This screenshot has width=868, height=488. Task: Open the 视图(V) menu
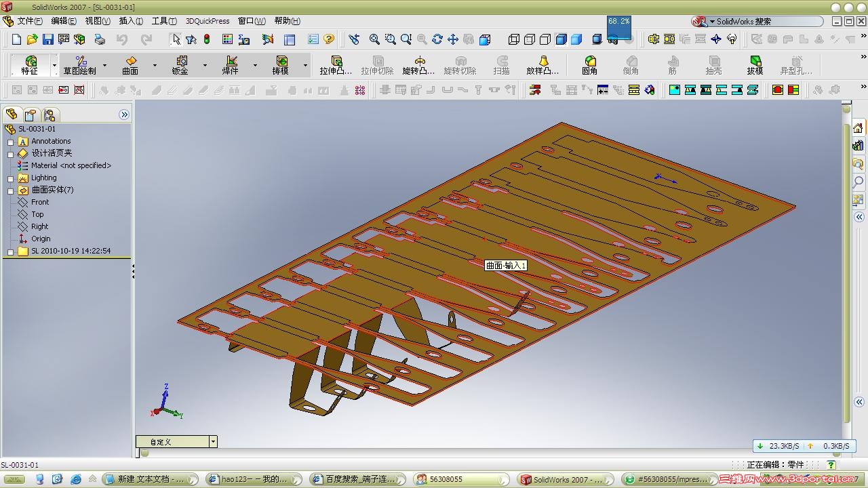[x=98, y=21]
